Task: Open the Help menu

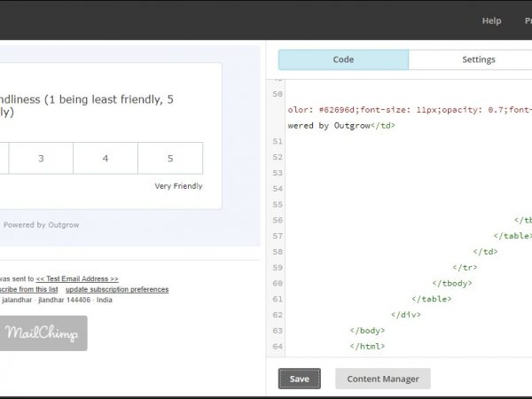Action: 491,20
